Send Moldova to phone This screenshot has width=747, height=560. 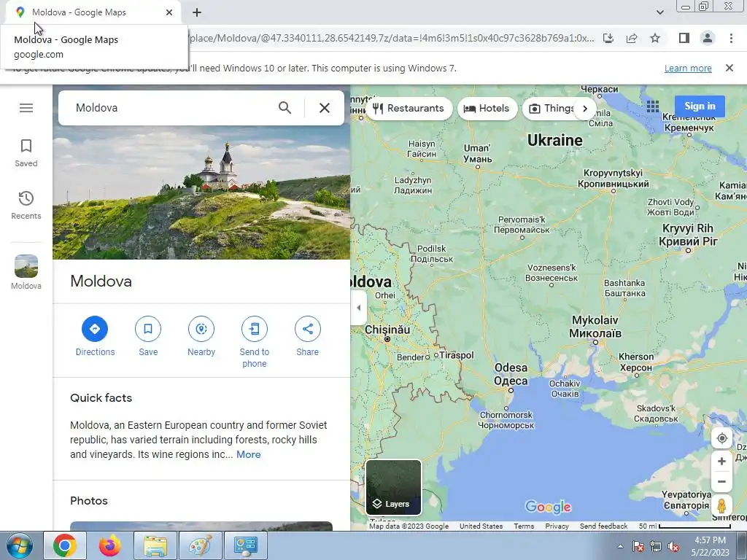tap(255, 342)
